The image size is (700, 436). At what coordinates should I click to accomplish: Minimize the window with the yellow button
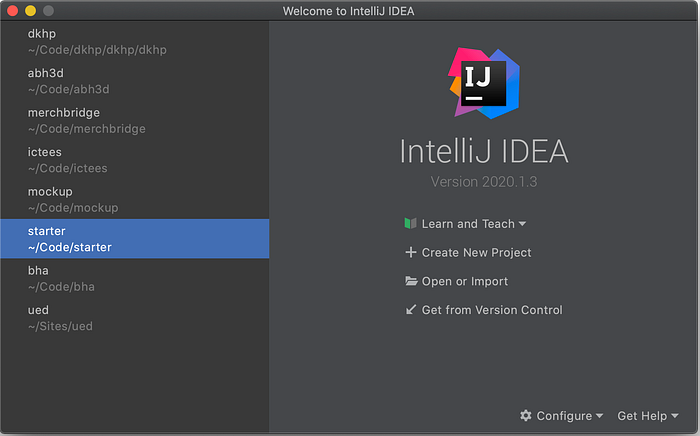pos(30,11)
